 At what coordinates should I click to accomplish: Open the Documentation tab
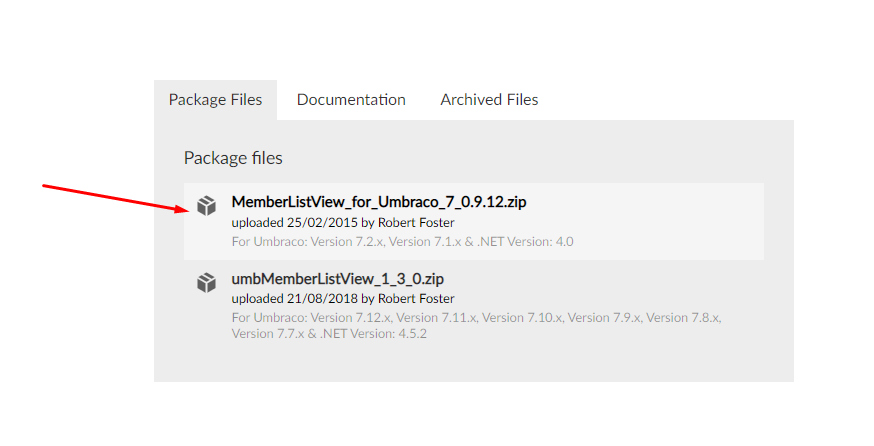(351, 100)
